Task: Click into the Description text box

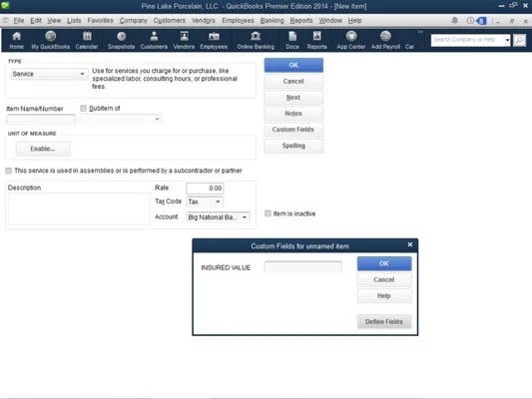Action: (x=79, y=208)
